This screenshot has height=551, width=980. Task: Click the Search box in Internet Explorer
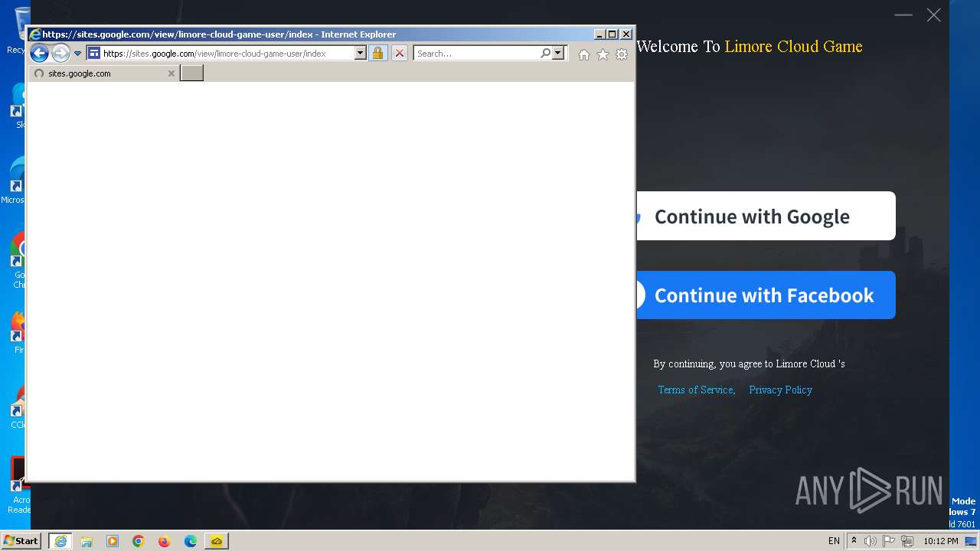(x=476, y=54)
